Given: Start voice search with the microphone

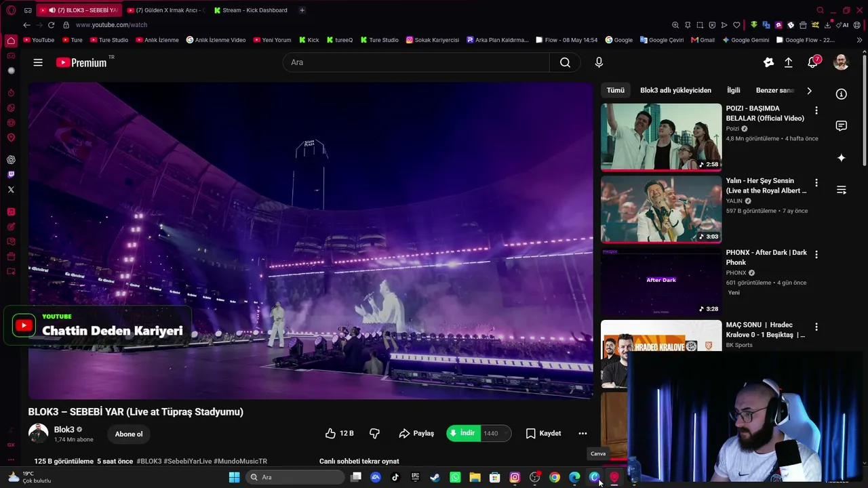Looking at the screenshot, I should coord(599,62).
